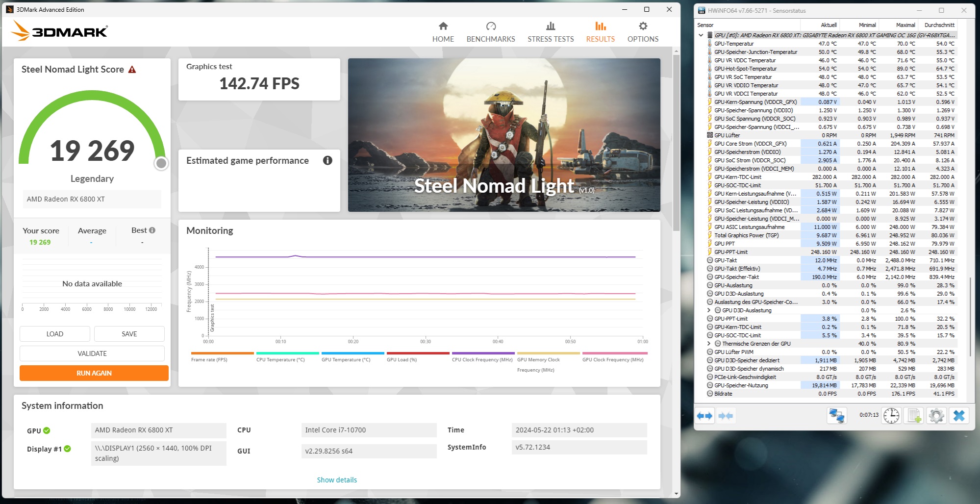Click the HWiNFO sensor list scrollbar

click(x=970, y=316)
